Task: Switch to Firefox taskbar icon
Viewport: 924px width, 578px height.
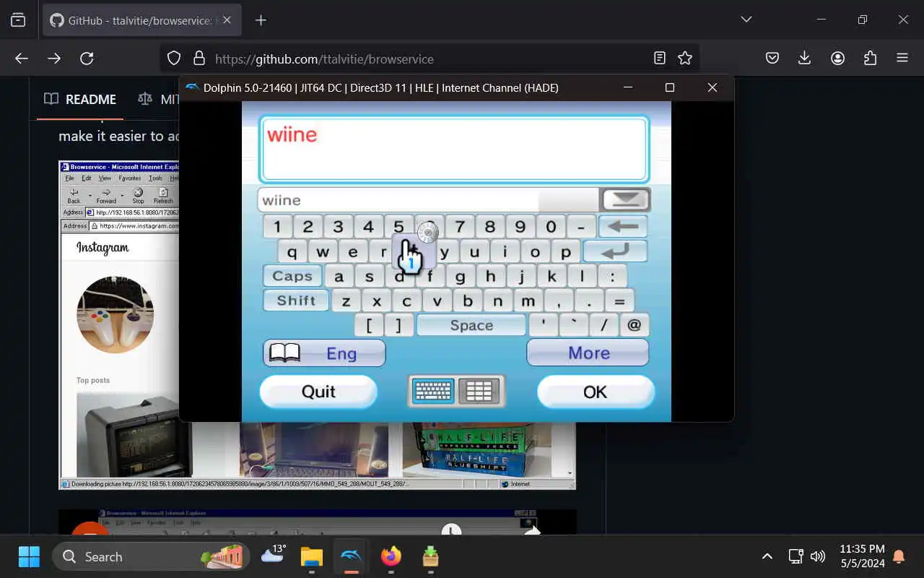Action: click(391, 556)
